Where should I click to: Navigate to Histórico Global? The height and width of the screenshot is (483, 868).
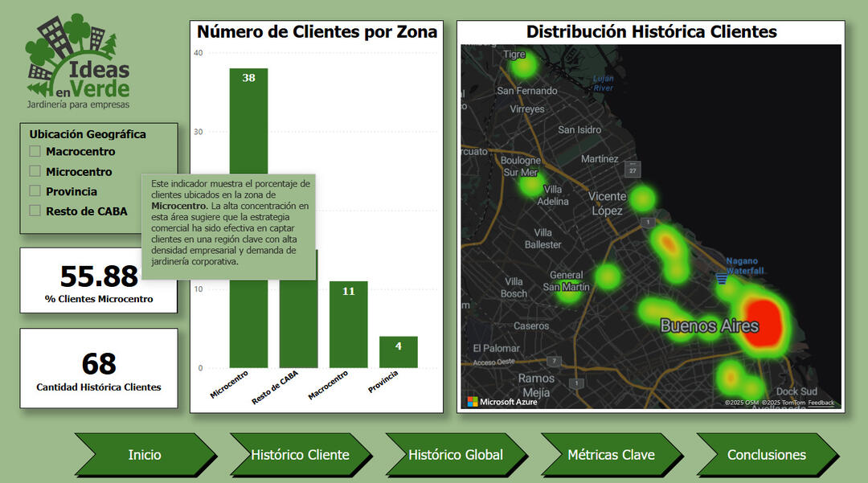[x=456, y=455]
